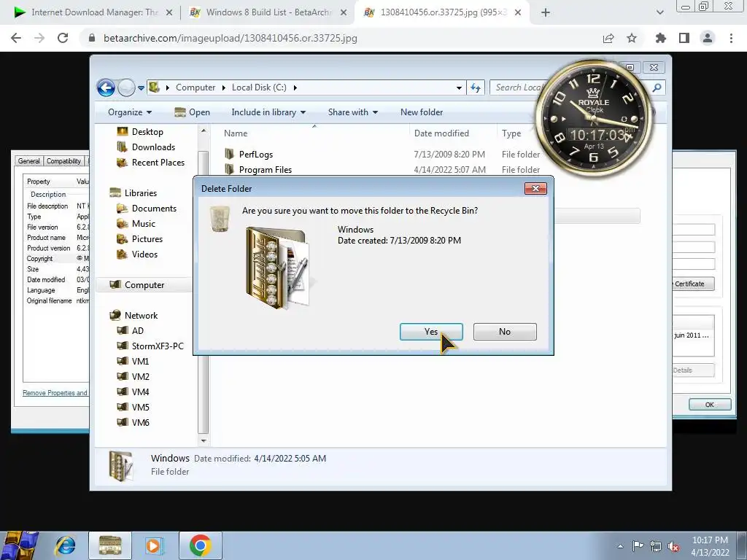The width and height of the screenshot is (747, 560).
Task: Click Local Disk (C:) in the breadcrumb
Action: (x=259, y=87)
